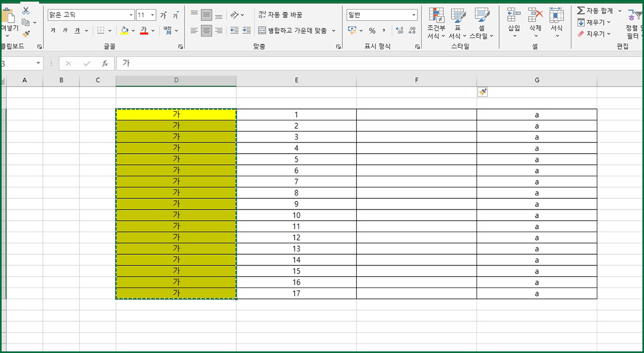Click the formula bar input showing 가
Viewport: 644px width, 353px height.
coord(379,63)
